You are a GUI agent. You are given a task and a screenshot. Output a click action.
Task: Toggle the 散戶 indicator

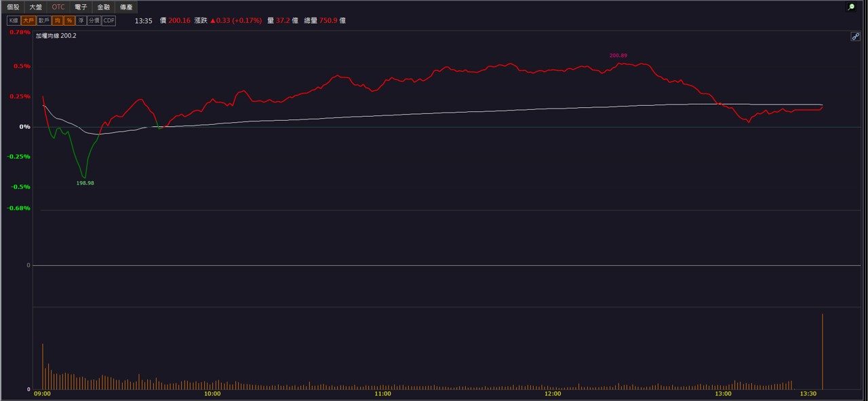click(44, 21)
